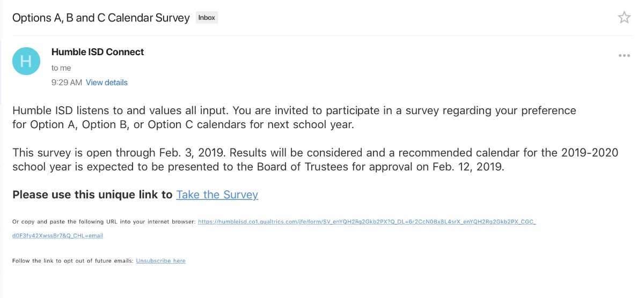
Task: Click the email subject Options A, B and C
Action: 101,18
